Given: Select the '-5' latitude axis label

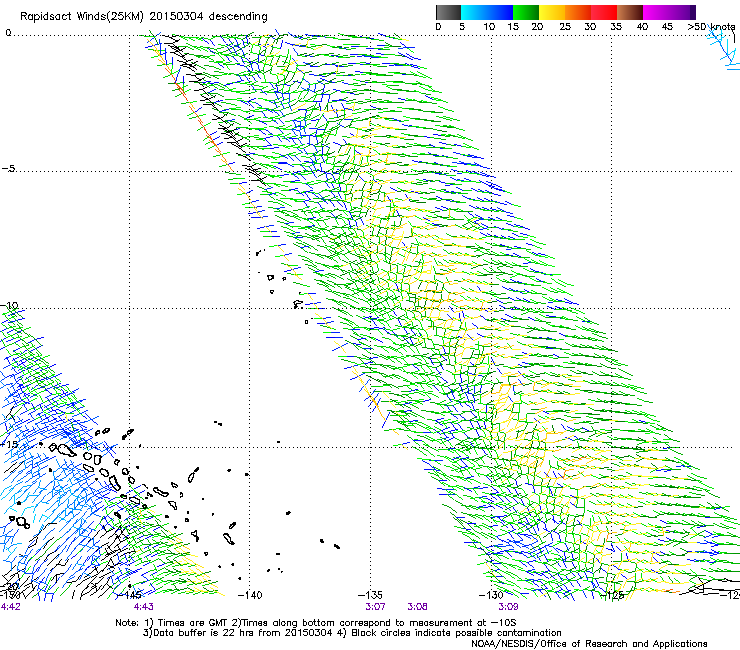Looking at the screenshot, I should point(8,168).
